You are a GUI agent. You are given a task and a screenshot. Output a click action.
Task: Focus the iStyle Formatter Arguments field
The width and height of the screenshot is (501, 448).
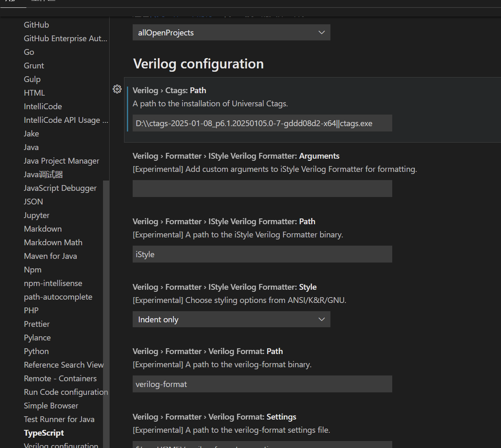coord(262,189)
